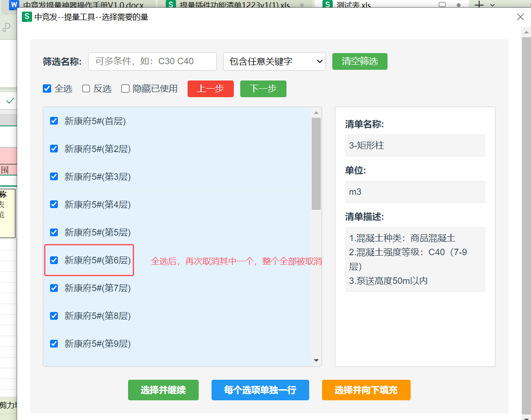
Task: Open tab list dropdown chevron
Action: (492, 5)
